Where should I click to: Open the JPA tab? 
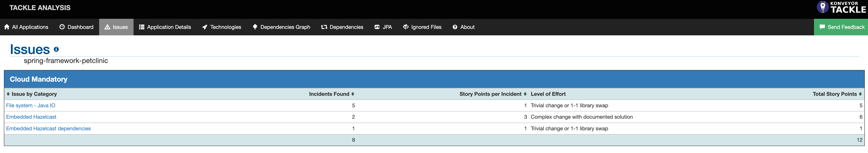[383, 27]
